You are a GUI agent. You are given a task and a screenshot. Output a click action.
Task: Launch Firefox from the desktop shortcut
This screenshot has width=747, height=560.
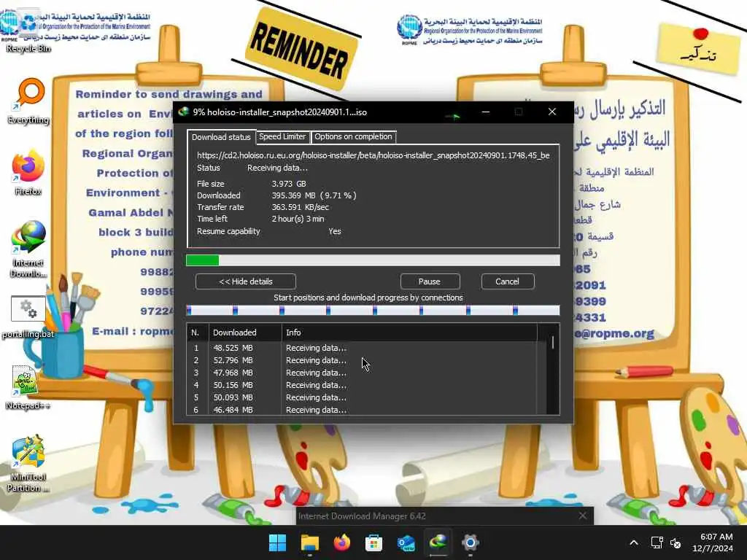[x=28, y=172]
